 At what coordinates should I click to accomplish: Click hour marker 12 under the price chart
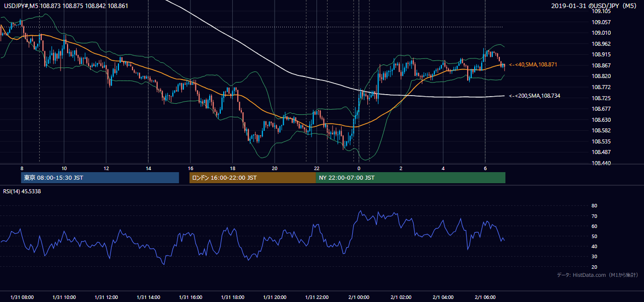tap(106, 168)
